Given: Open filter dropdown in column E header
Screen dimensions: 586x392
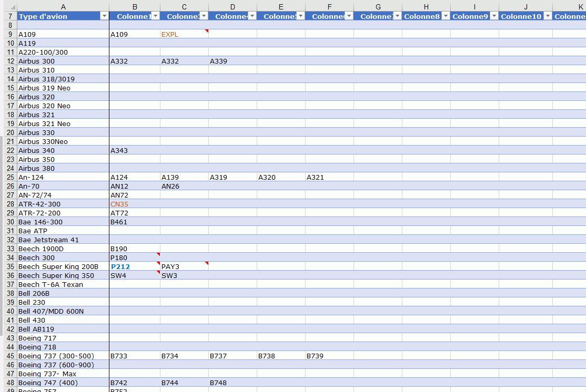Looking at the screenshot, I should (300, 16).
